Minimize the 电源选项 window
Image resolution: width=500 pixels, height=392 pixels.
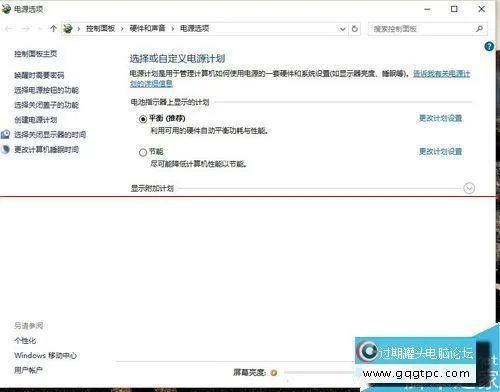(x=427, y=9)
